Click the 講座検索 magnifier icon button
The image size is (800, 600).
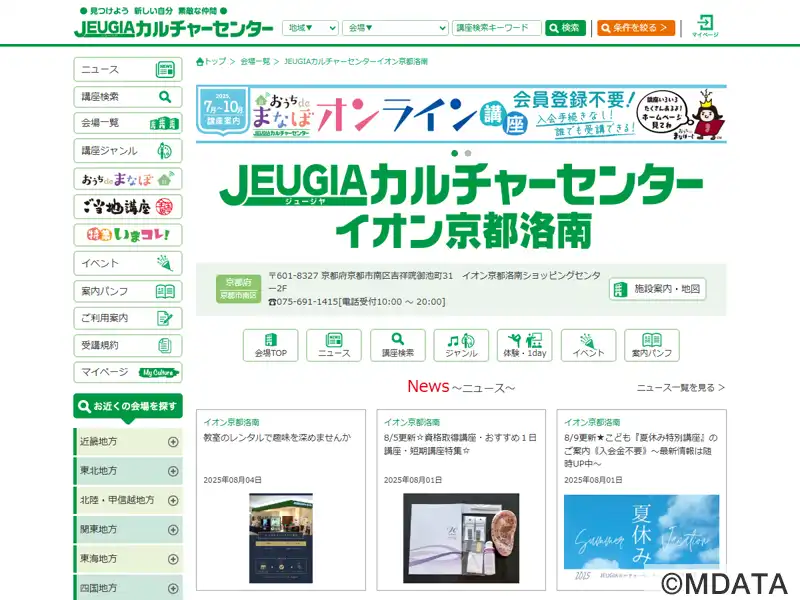397,345
